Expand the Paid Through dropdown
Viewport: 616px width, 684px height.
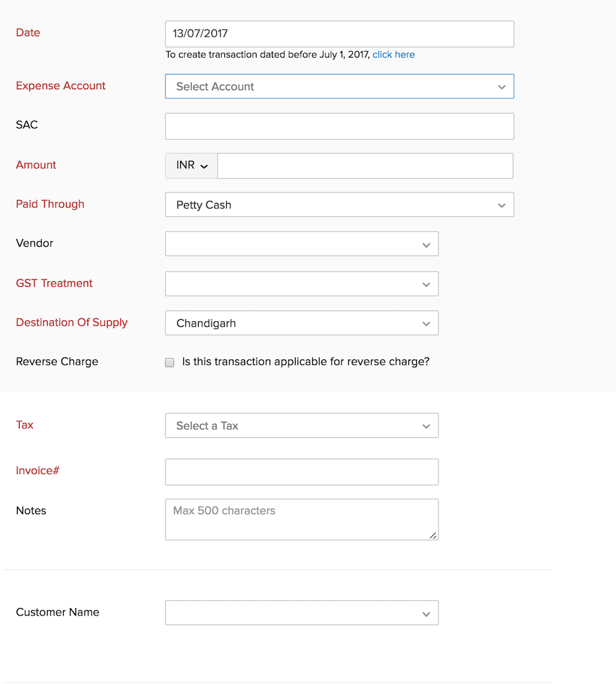pyautogui.click(x=330, y=205)
